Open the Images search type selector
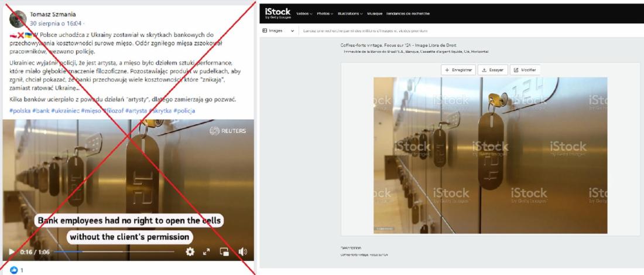This screenshot has width=644, height=275. pos(278,31)
